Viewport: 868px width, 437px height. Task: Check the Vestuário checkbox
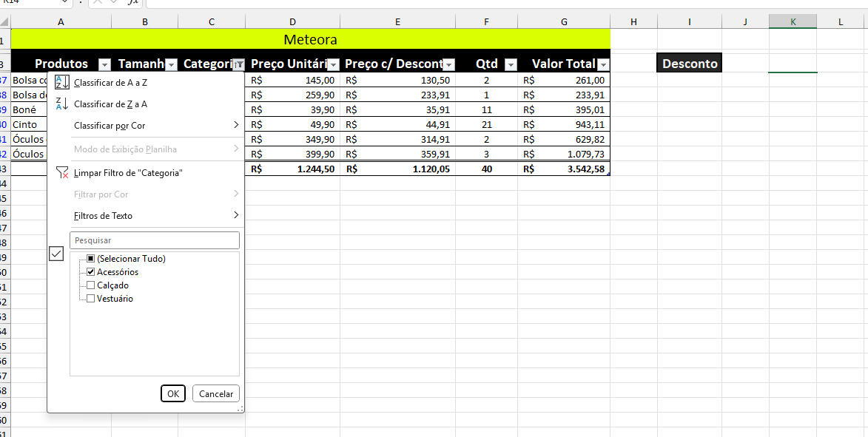(x=91, y=299)
